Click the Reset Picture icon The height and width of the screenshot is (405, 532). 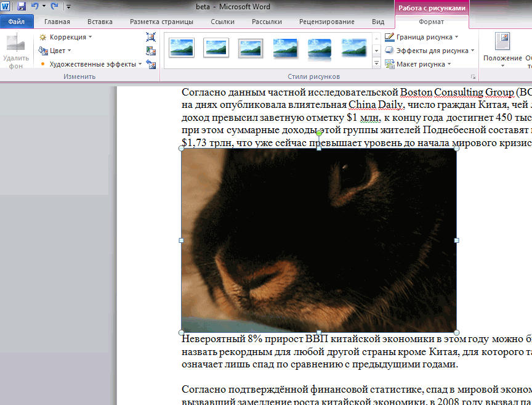pyautogui.click(x=151, y=64)
